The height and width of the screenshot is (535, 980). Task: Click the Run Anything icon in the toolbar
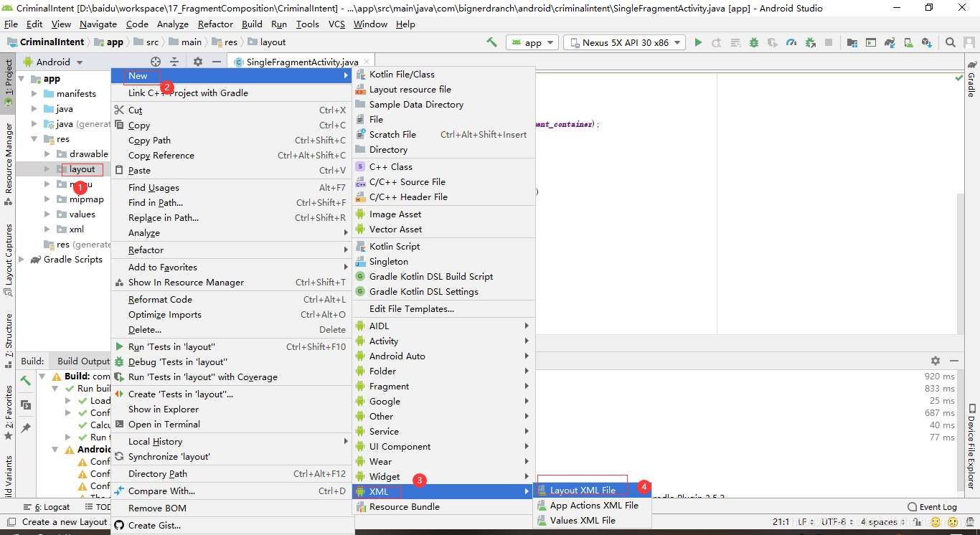pyautogui.click(x=871, y=42)
